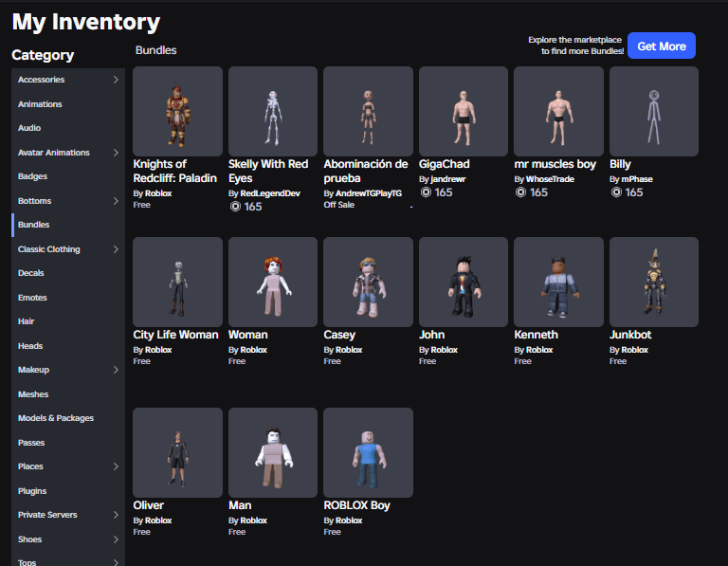Expand the Makeup category chevron
This screenshot has height=566, width=728.
click(x=116, y=370)
